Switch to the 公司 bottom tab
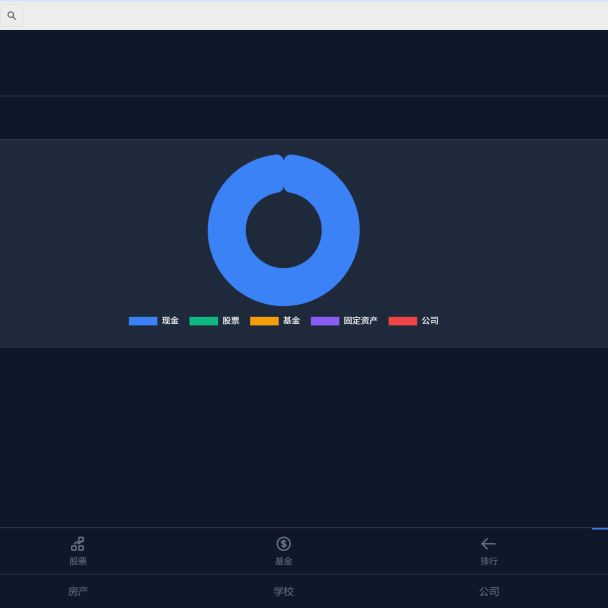The image size is (608, 608). 489,591
